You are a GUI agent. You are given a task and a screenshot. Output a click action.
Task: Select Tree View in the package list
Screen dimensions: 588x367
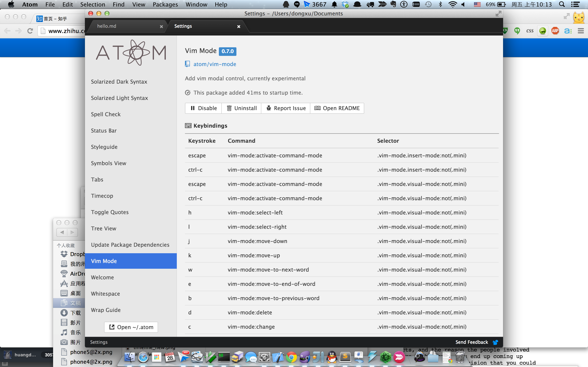(104, 228)
